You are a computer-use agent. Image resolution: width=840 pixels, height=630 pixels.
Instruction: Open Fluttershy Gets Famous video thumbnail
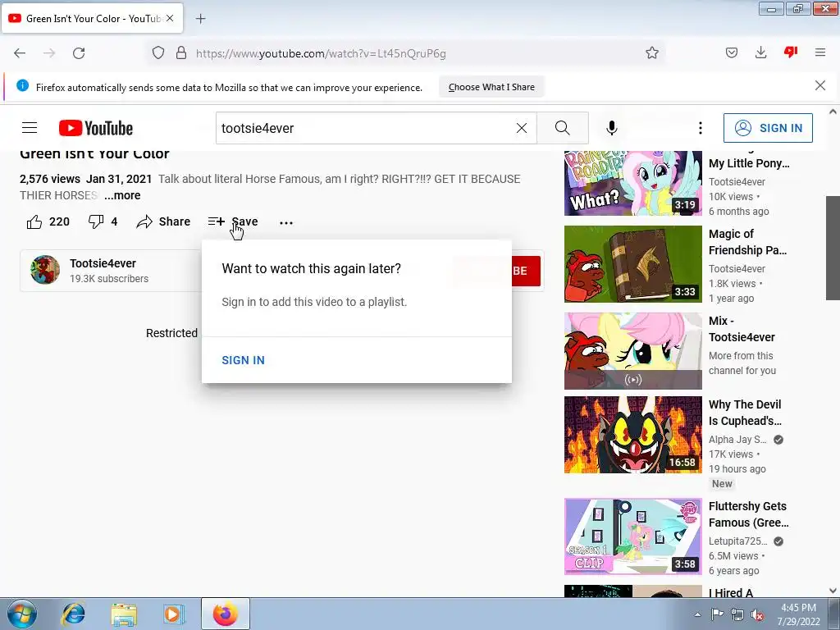[632, 536]
